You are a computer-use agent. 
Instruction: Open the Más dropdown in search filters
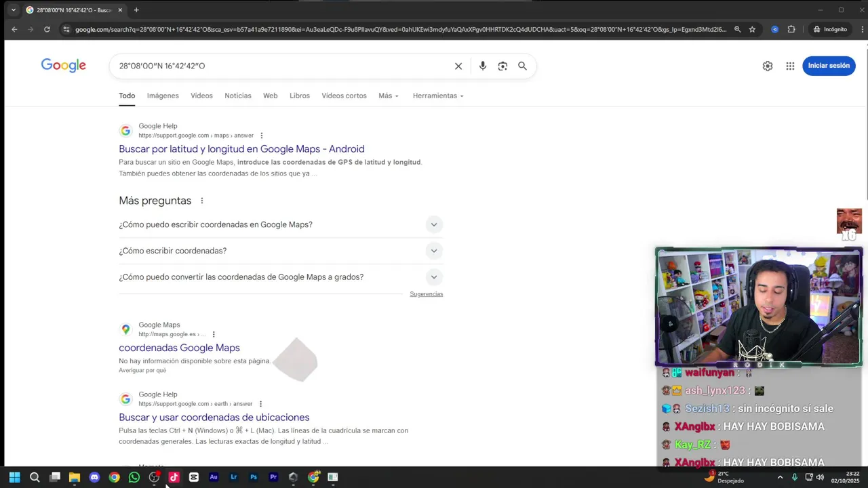pos(389,96)
